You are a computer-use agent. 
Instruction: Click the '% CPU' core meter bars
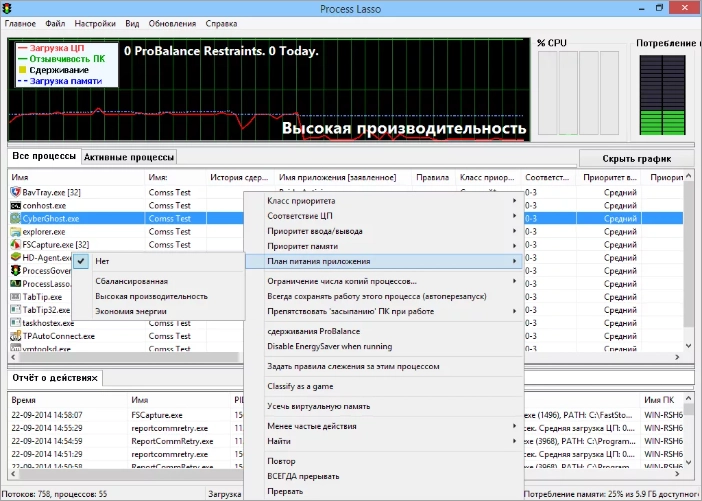[578, 93]
